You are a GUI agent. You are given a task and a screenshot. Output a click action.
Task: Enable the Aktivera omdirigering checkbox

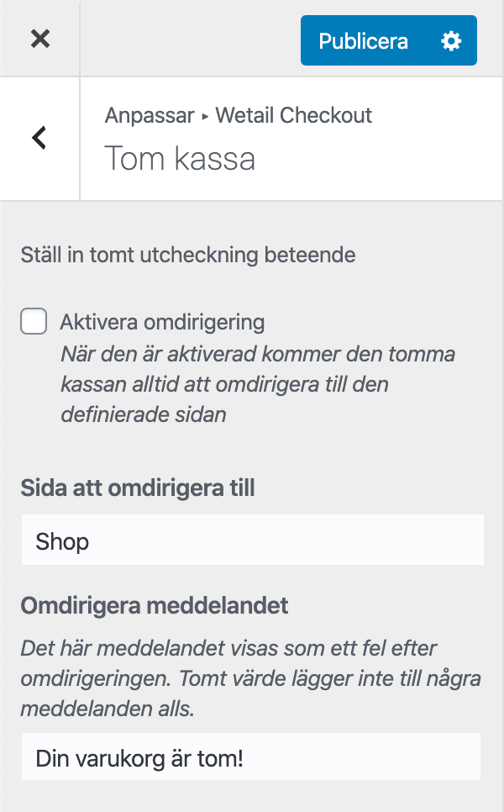click(34, 321)
